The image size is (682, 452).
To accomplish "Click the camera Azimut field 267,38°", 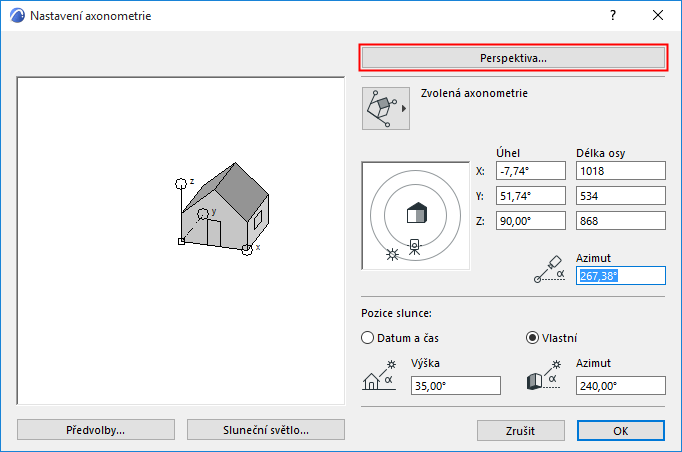I will point(621,276).
